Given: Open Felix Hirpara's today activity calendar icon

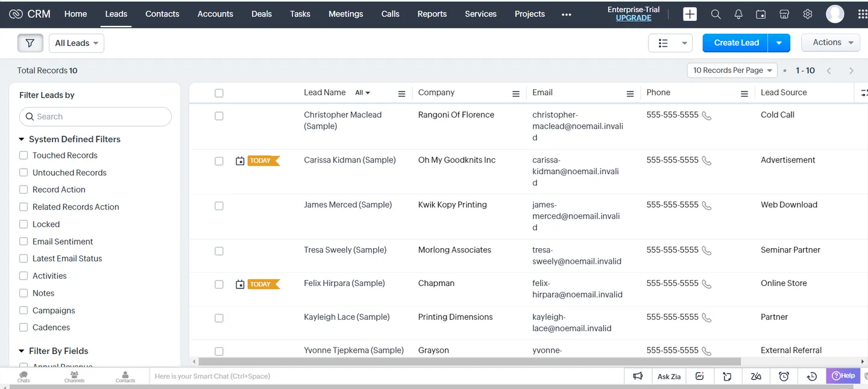Looking at the screenshot, I should (240, 284).
